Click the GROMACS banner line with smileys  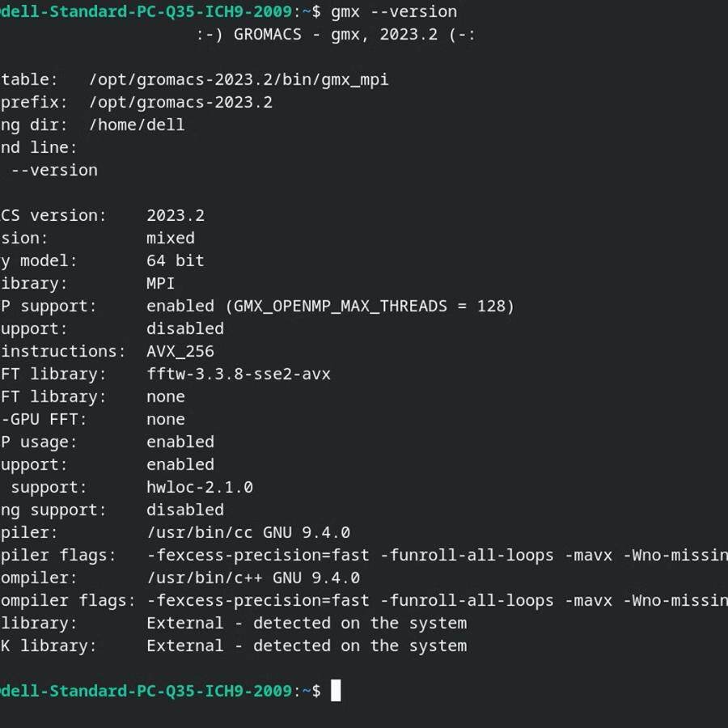(336, 34)
